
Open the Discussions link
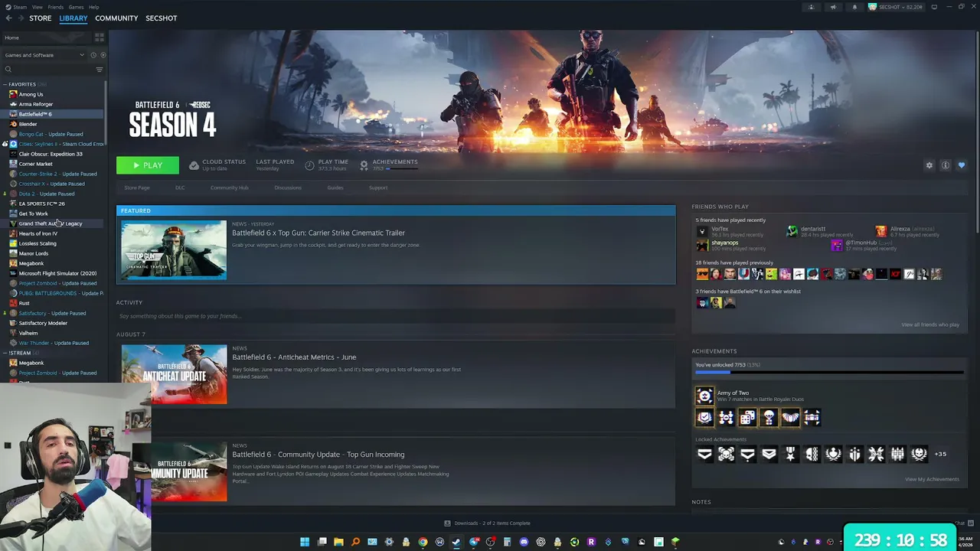(288, 187)
